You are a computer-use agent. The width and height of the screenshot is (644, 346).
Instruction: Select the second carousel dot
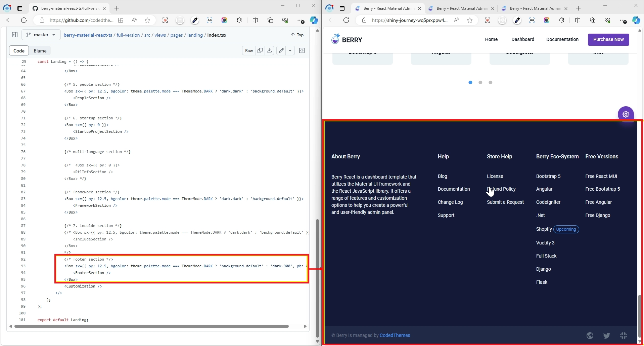point(480,82)
